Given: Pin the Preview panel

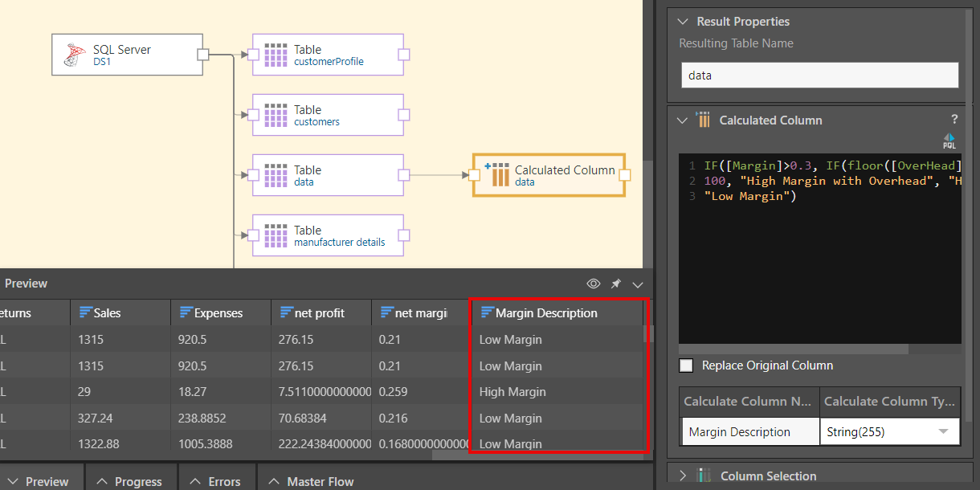Looking at the screenshot, I should (616, 284).
